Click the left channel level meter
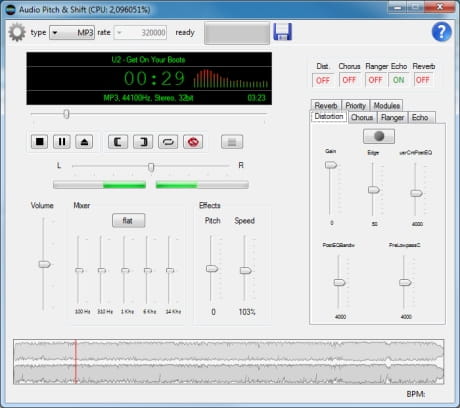 pyautogui.click(x=100, y=185)
